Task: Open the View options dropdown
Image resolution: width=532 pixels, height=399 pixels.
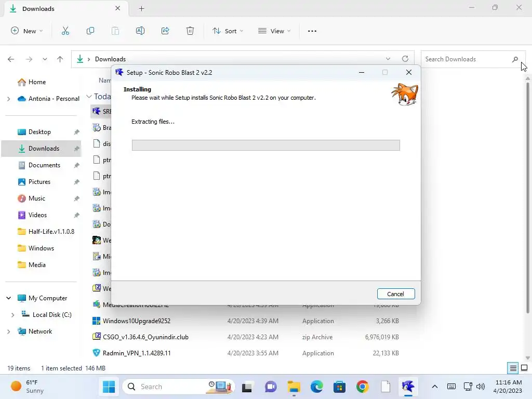Action: 274,31
